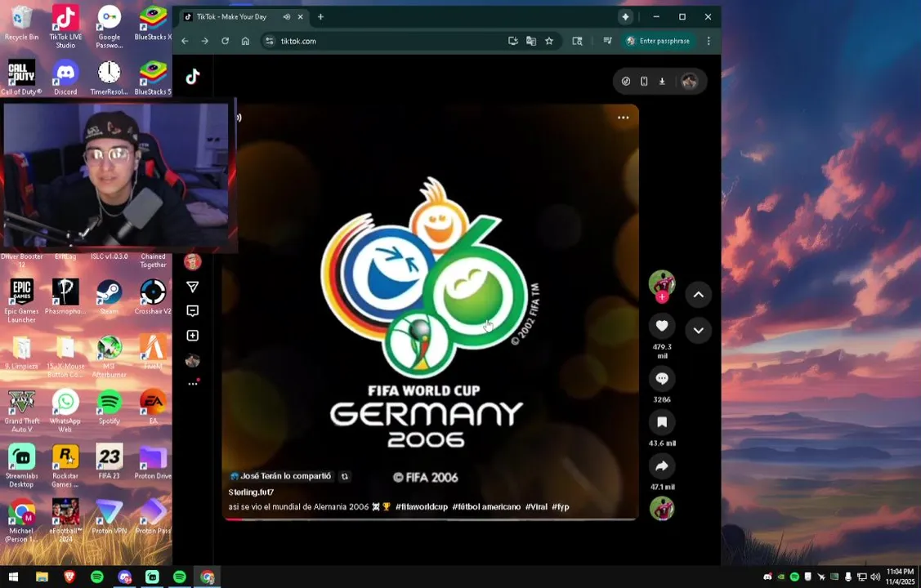
Task: Go back with the browser back arrow
Action: (185, 41)
